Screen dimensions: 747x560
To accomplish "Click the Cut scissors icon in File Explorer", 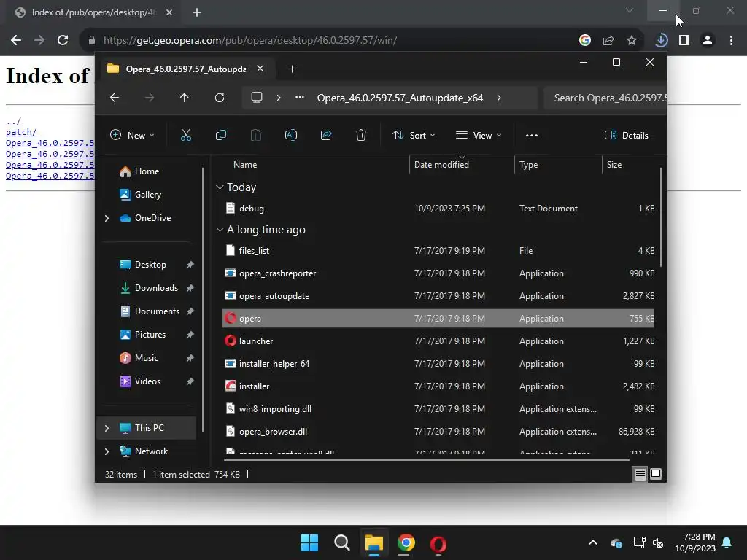I will pyautogui.click(x=186, y=135).
